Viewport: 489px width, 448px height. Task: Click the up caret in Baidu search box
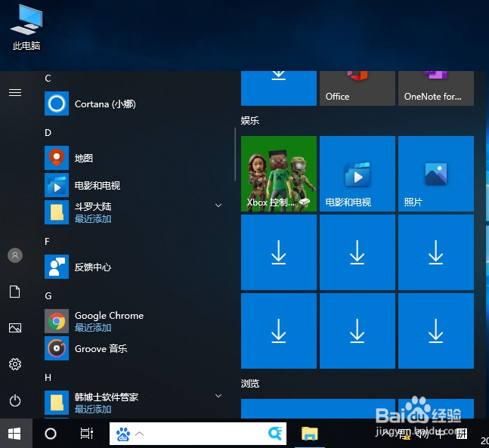point(139,434)
